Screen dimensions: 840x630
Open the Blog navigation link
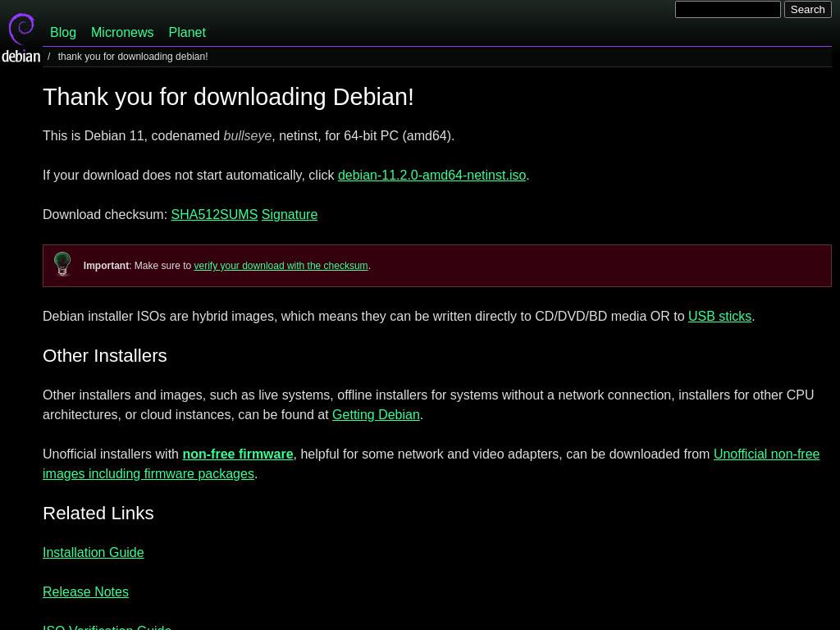click(63, 33)
